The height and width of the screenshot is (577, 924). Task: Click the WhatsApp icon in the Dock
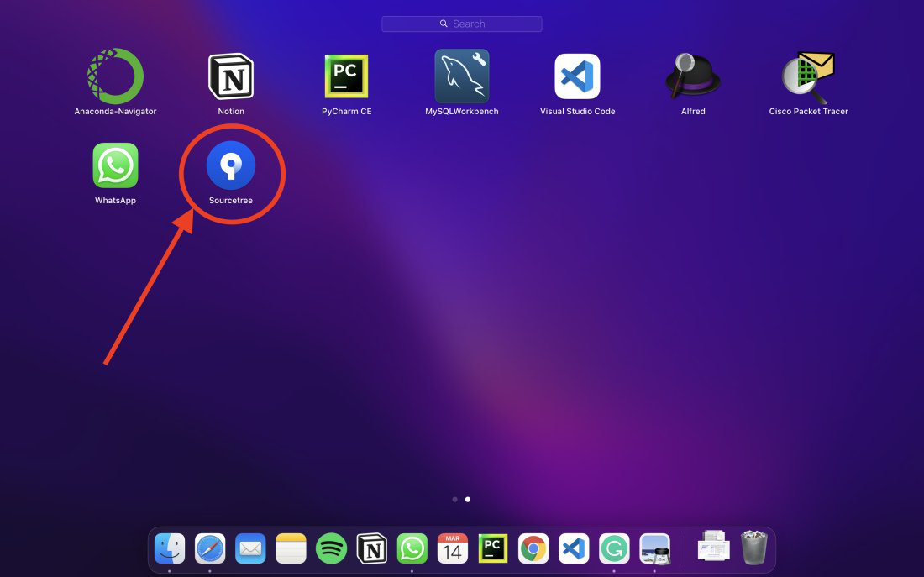pos(412,548)
